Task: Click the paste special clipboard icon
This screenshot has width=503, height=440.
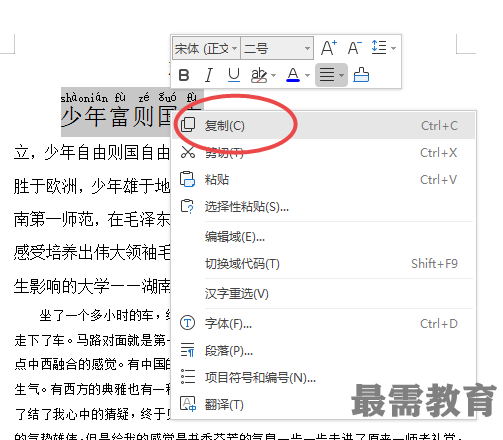Action: [187, 206]
